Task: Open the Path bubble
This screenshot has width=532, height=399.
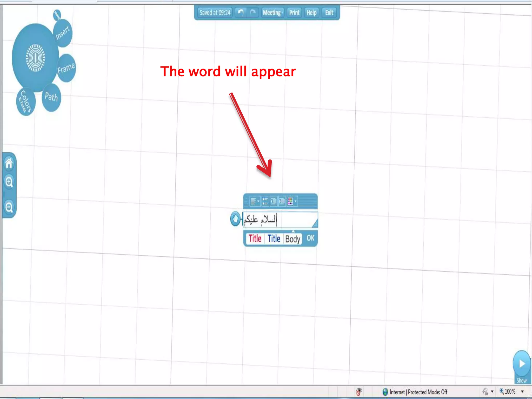Action: [51, 97]
